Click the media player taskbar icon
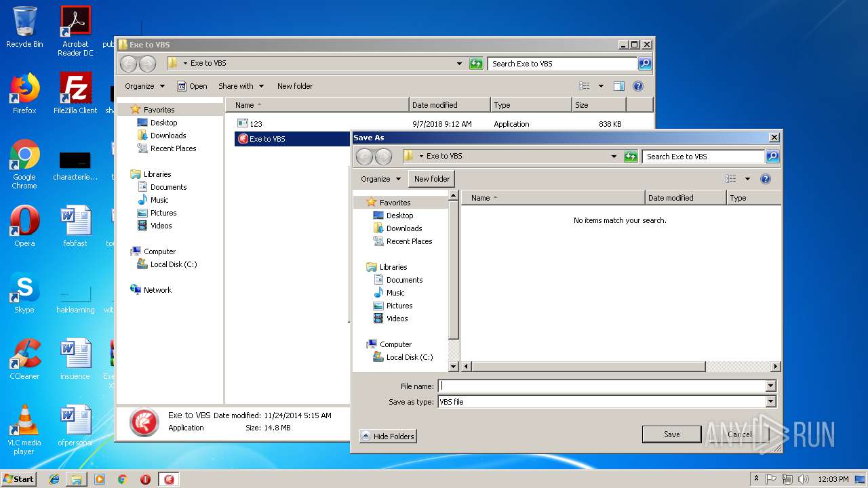This screenshot has height=488, width=868. coord(100,479)
